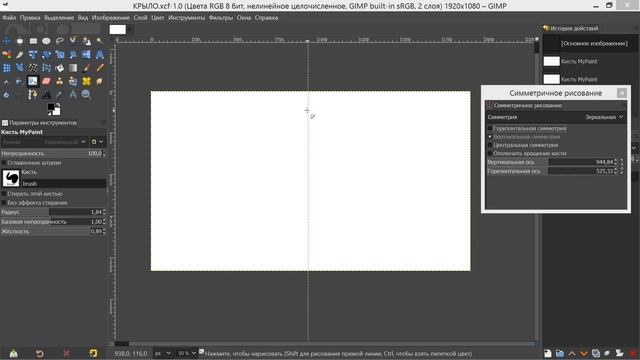Select the Foreground Select tool
Screen dimensions: 640x360
[86, 41]
